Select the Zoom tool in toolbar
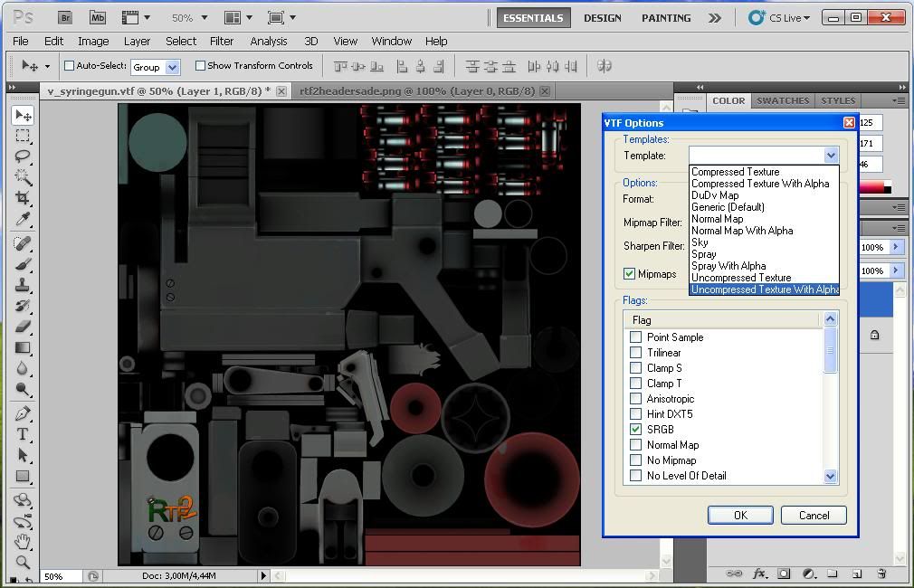 click(23, 562)
